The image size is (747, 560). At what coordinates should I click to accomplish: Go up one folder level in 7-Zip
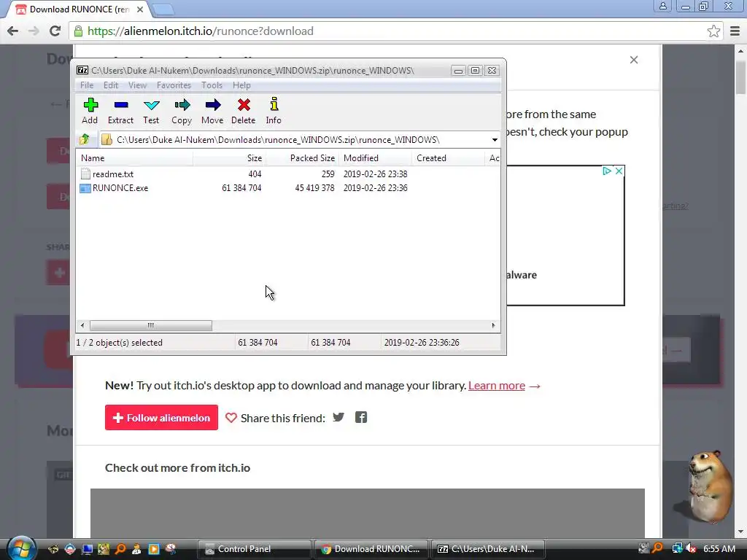(x=85, y=139)
